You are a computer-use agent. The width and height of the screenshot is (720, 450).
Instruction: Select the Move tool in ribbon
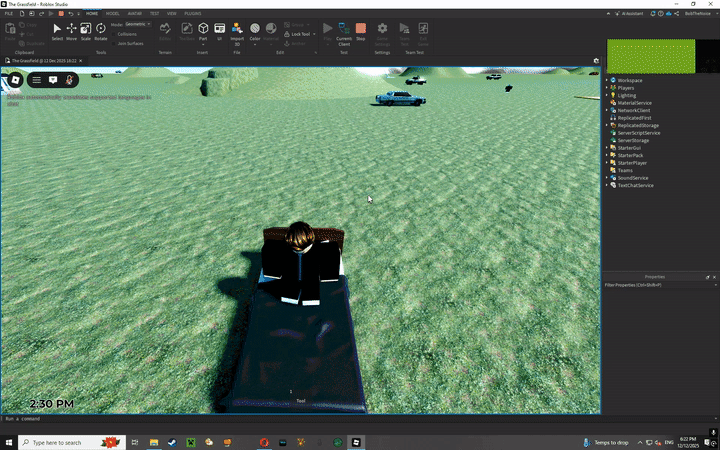point(71,31)
